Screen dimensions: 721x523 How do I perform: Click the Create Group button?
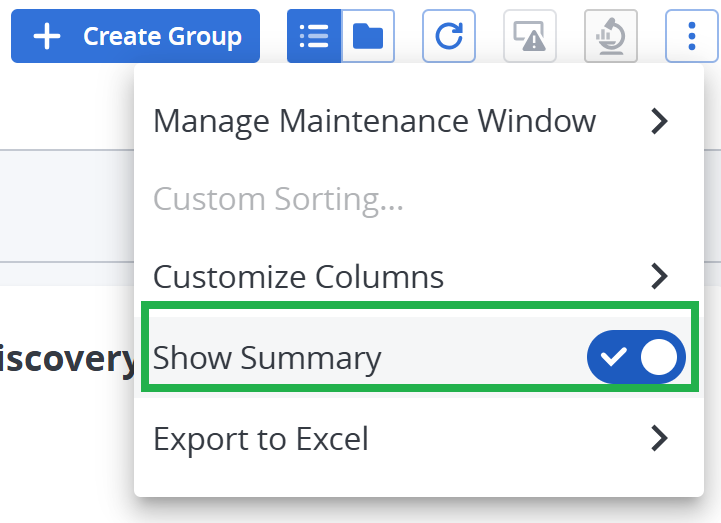[135, 37]
